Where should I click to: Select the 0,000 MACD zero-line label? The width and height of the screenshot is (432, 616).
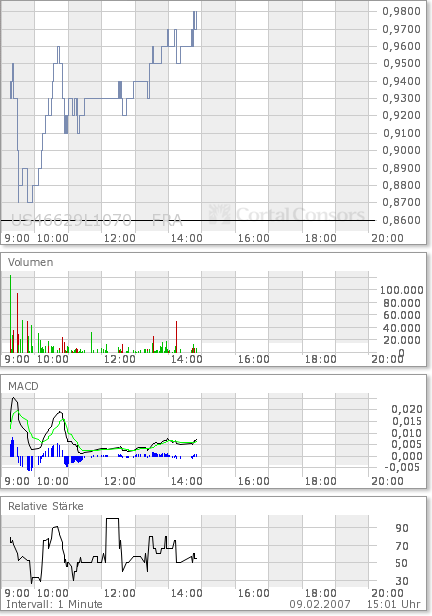(407, 456)
